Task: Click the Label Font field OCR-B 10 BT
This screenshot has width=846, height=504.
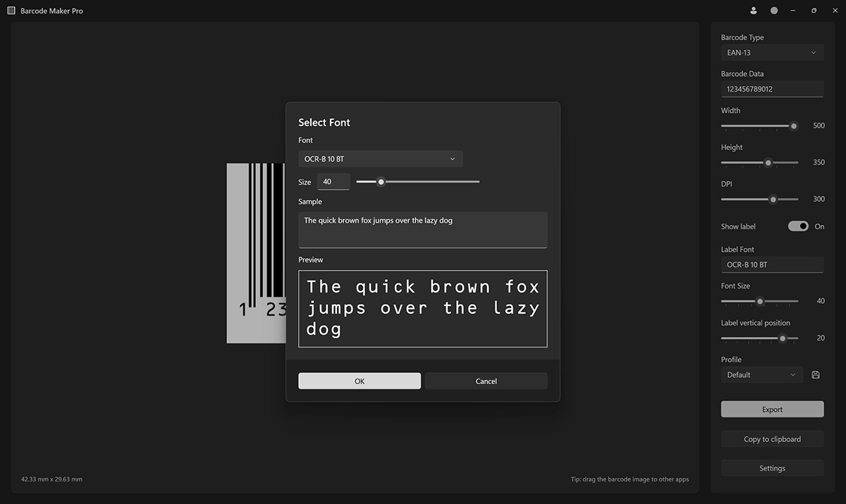Action: (x=772, y=265)
